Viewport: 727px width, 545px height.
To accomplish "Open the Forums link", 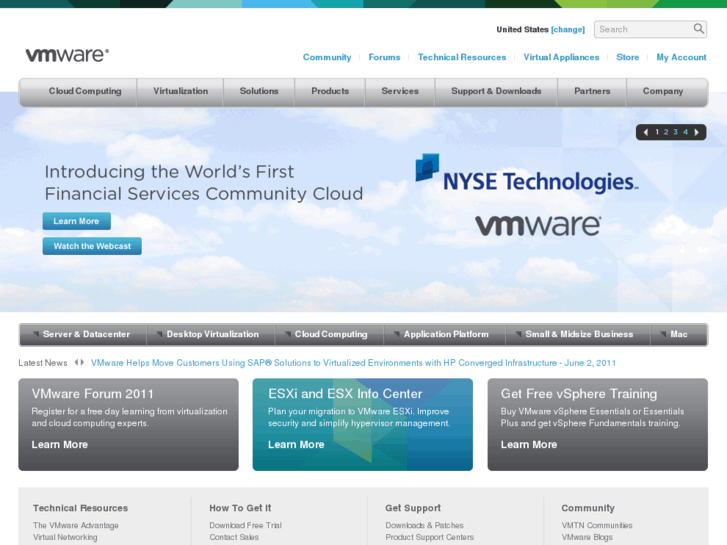I will 384,57.
